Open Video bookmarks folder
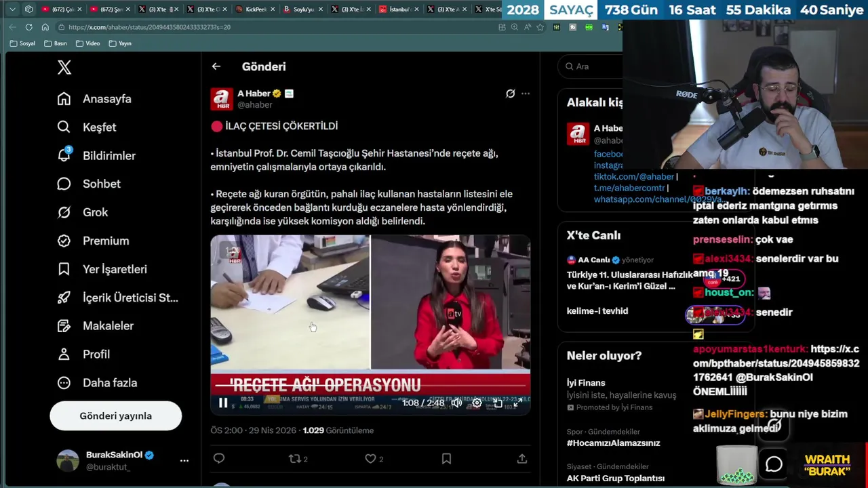868x488 pixels. coord(88,43)
